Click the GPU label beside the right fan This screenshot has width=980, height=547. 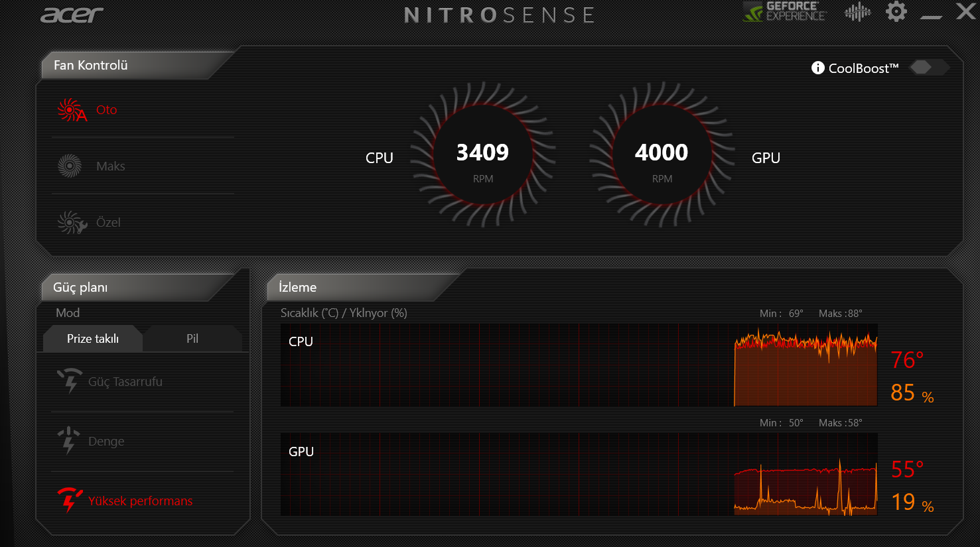pyautogui.click(x=766, y=158)
